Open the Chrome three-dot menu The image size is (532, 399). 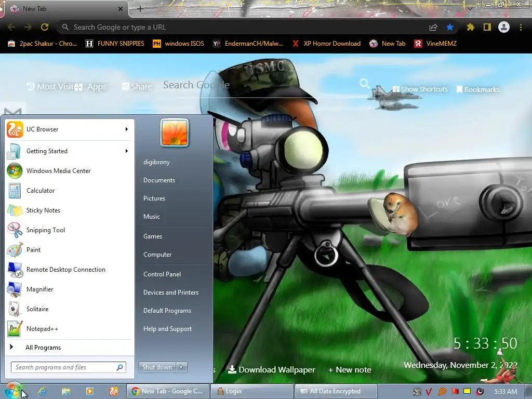coord(521,27)
